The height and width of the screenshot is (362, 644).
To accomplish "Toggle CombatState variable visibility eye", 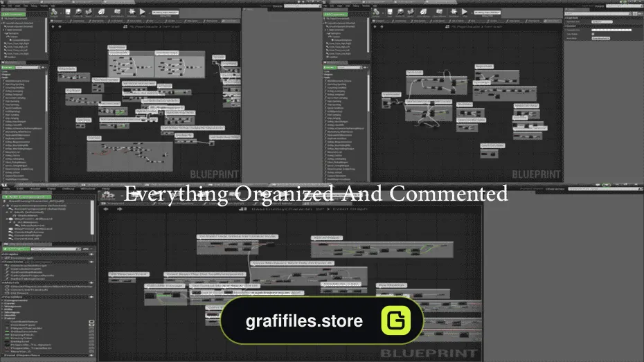I will [x=91, y=322].
